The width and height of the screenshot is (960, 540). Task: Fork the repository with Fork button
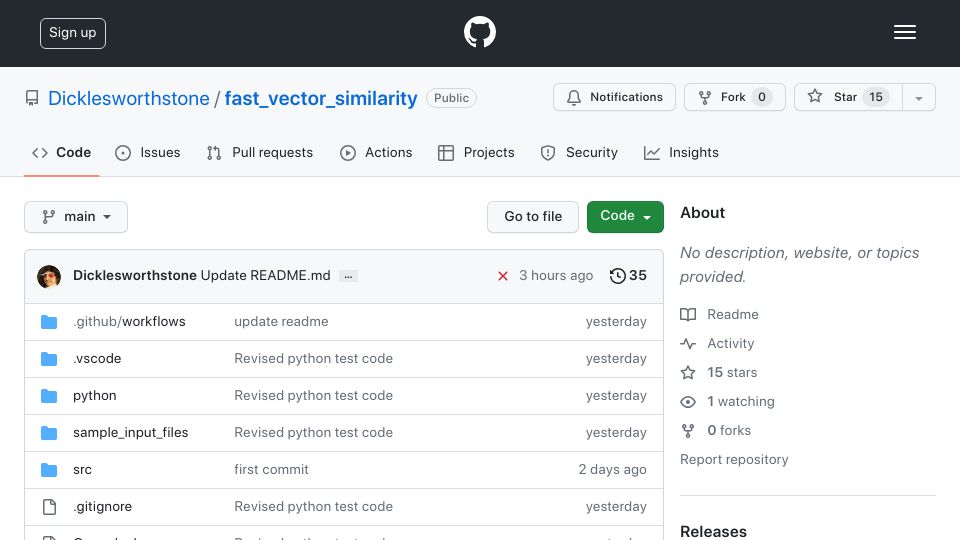tap(735, 97)
